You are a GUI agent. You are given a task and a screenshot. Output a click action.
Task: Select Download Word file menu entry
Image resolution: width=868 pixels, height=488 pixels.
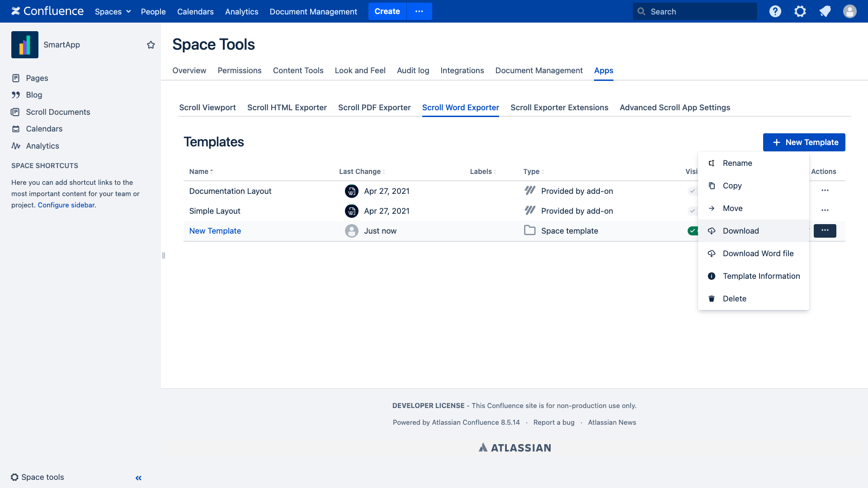click(x=758, y=253)
